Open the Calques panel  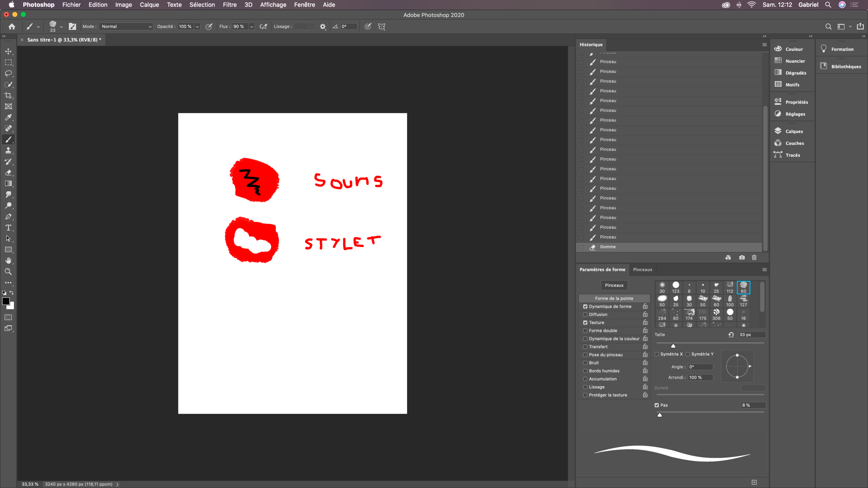794,132
